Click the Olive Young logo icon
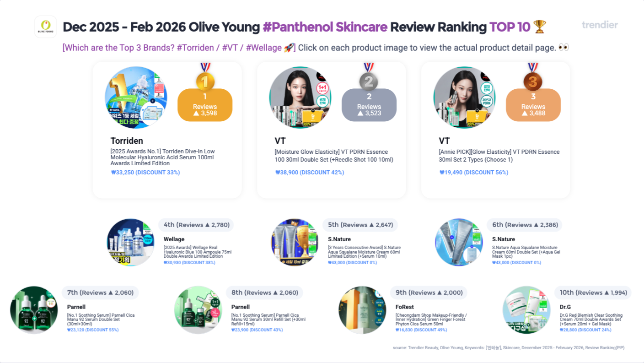 click(46, 27)
